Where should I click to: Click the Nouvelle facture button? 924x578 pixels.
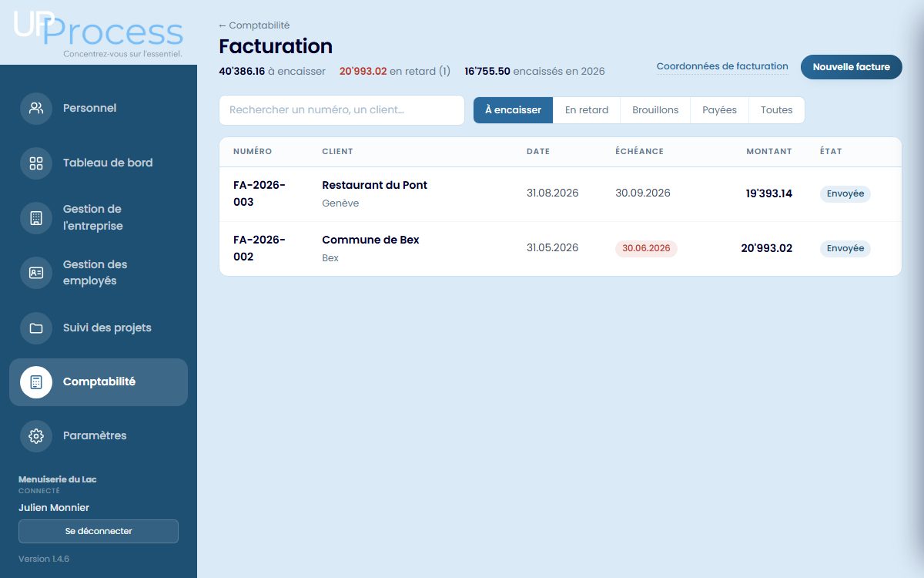coord(852,67)
